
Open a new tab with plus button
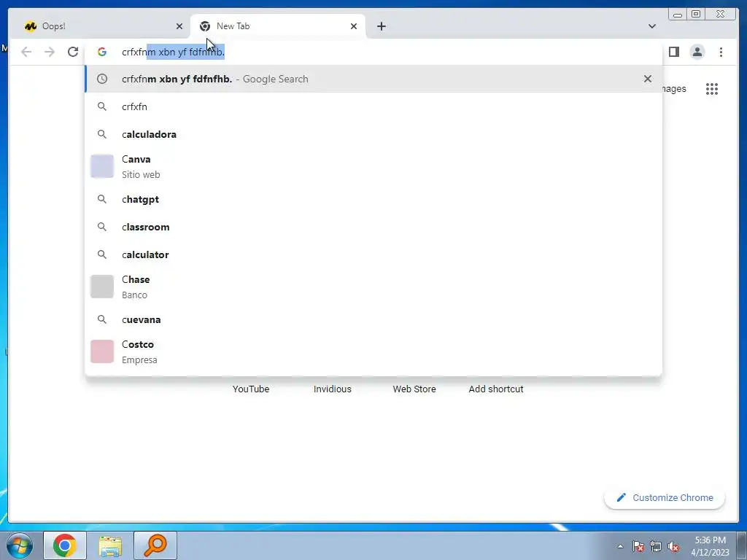pos(381,26)
